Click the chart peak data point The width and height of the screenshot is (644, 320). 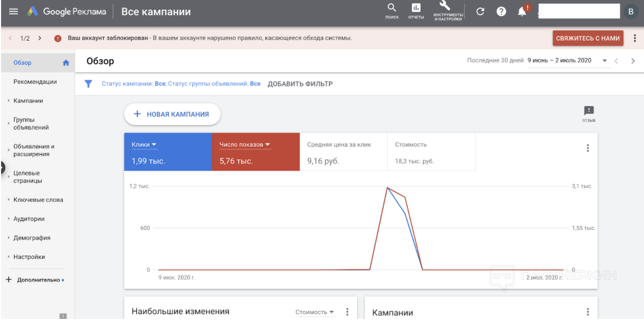[387, 187]
